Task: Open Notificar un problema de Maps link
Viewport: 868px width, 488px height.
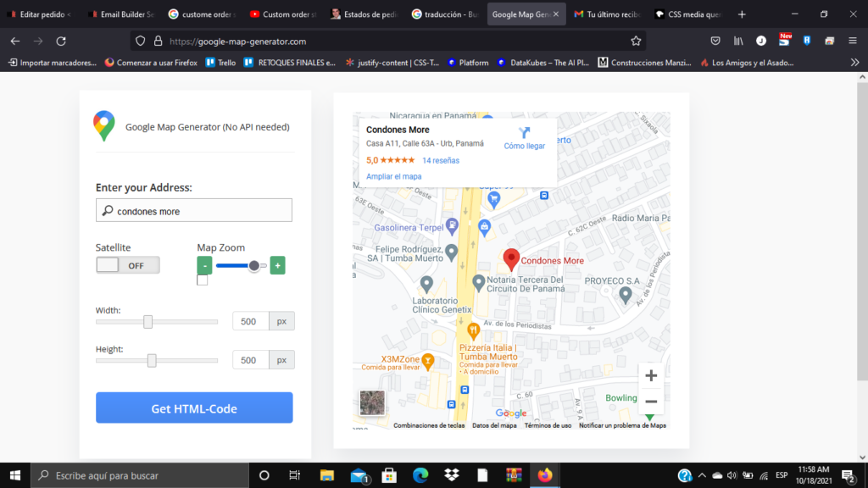Action: tap(622, 425)
